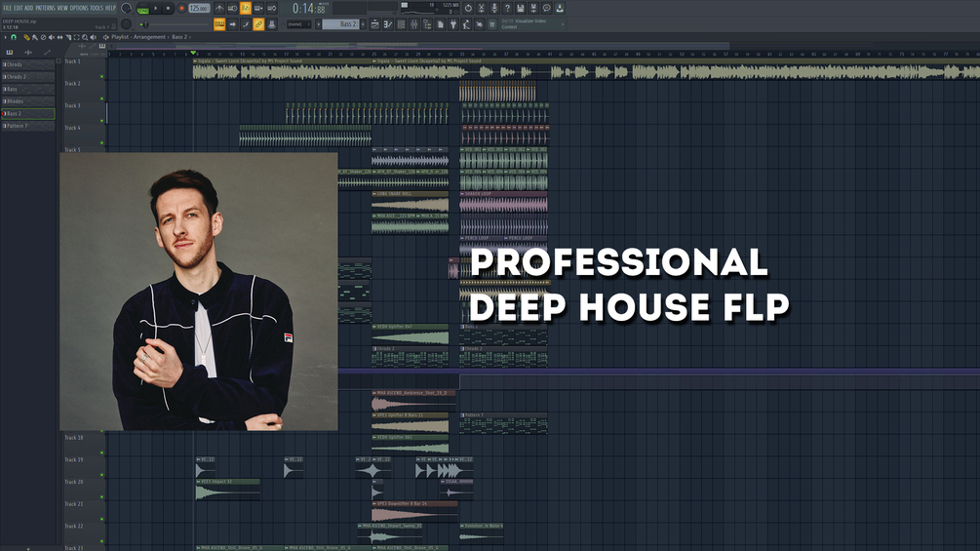Click the question mark help icon
This screenshot has width=980, height=551.
click(507, 8)
